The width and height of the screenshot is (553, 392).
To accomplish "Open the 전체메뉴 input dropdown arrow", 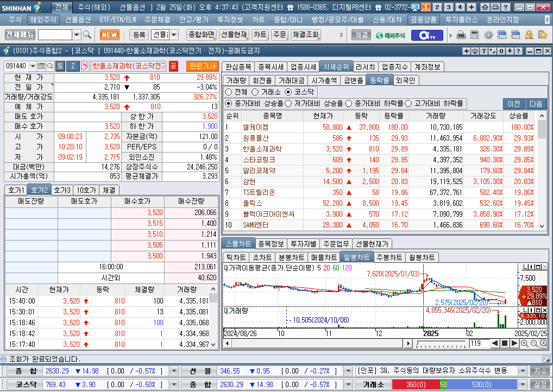I will tap(77, 35).
